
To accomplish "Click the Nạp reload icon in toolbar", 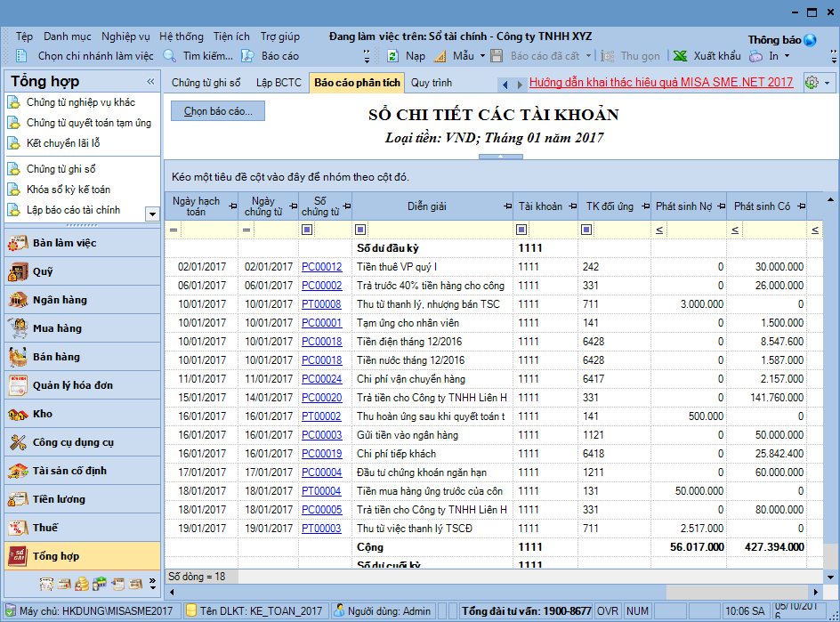I will 392,56.
